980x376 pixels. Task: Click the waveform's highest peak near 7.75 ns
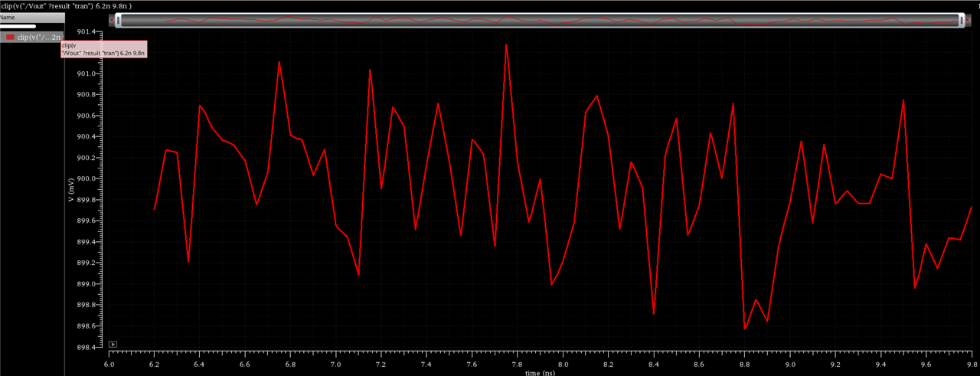click(x=506, y=44)
